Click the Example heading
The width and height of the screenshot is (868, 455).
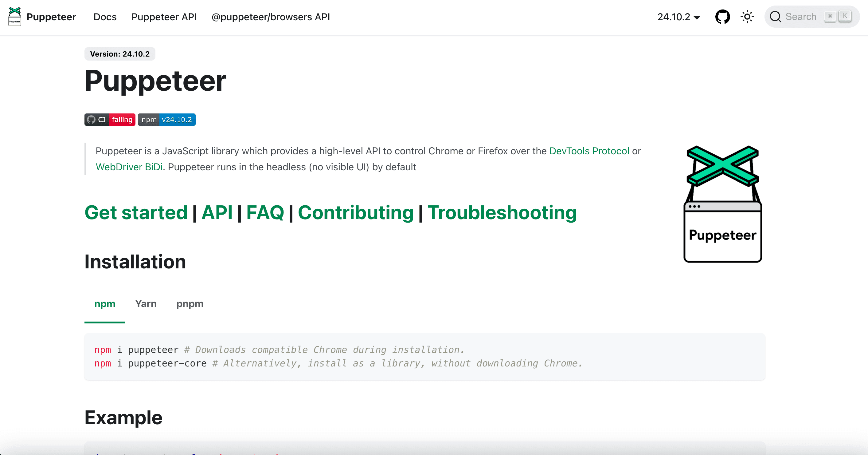(x=123, y=417)
